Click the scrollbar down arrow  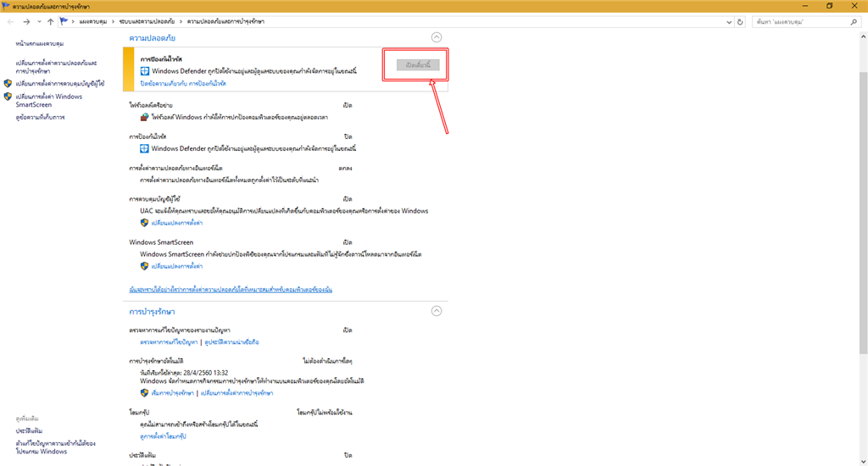pos(863,462)
